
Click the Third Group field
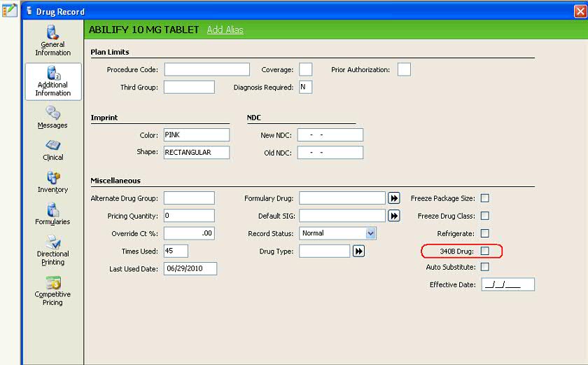click(190, 87)
